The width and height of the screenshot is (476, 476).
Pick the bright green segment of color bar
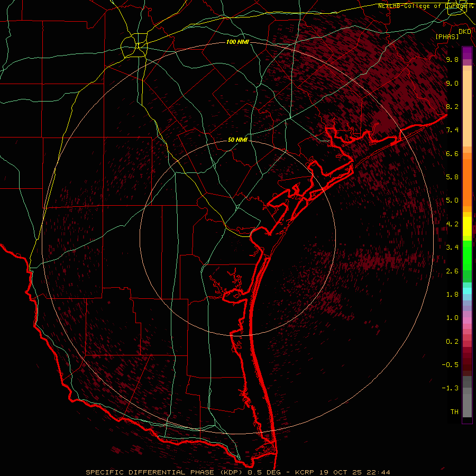(467, 255)
